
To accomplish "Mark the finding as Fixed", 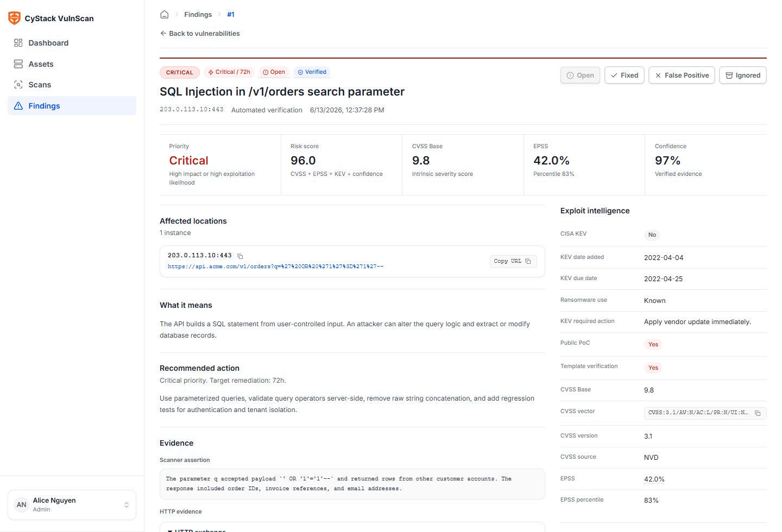I will (625, 75).
